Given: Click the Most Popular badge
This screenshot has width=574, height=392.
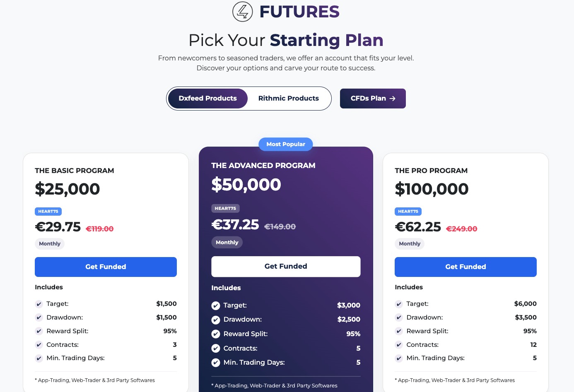Looking at the screenshot, I should (286, 144).
